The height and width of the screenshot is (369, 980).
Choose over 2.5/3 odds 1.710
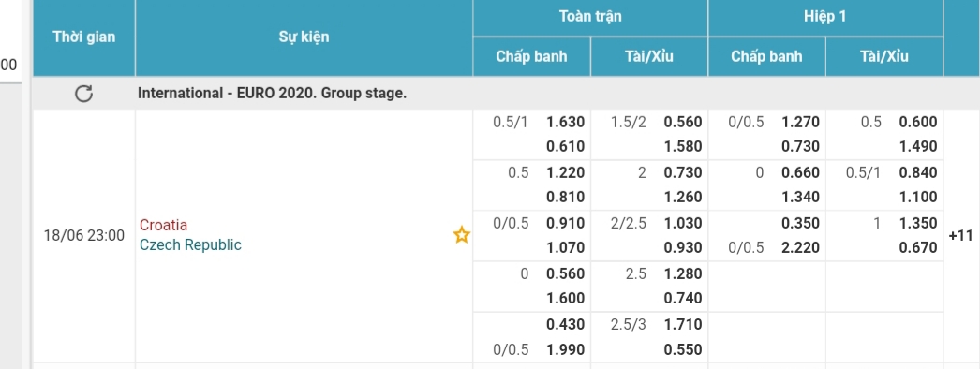pyautogui.click(x=682, y=325)
